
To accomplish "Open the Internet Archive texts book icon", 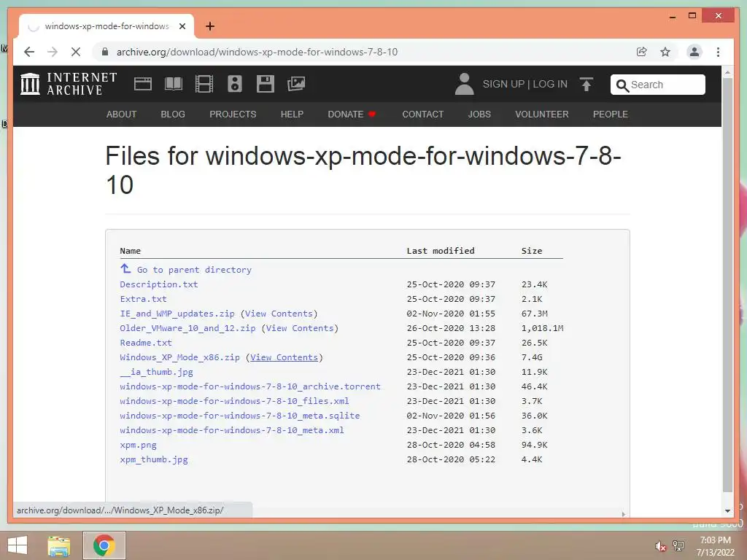I will [x=174, y=84].
